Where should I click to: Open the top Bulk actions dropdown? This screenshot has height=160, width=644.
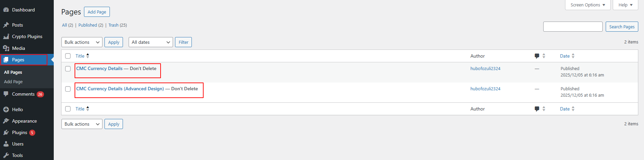tap(82, 42)
